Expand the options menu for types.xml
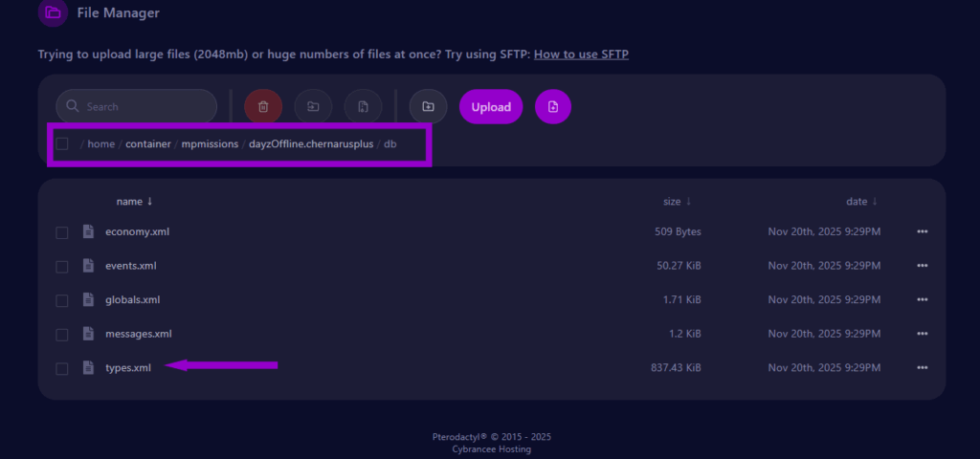The image size is (980, 459). pos(923,367)
